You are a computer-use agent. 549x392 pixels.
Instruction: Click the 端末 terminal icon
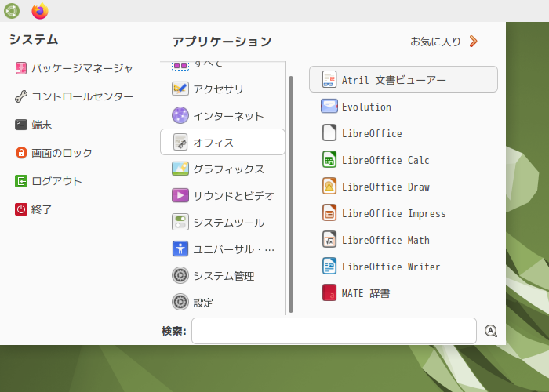click(x=21, y=125)
